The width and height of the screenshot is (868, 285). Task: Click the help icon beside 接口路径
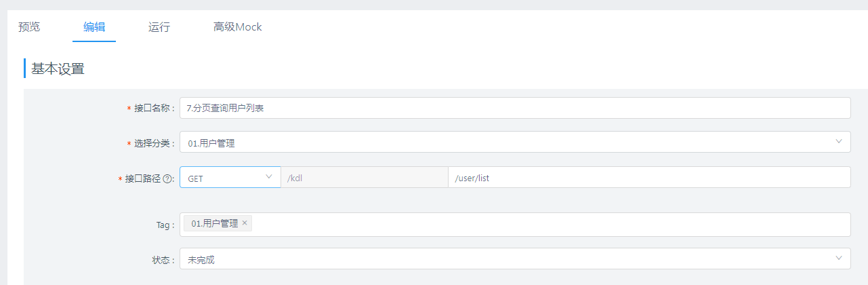pyautogui.click(x=169, y=178)
